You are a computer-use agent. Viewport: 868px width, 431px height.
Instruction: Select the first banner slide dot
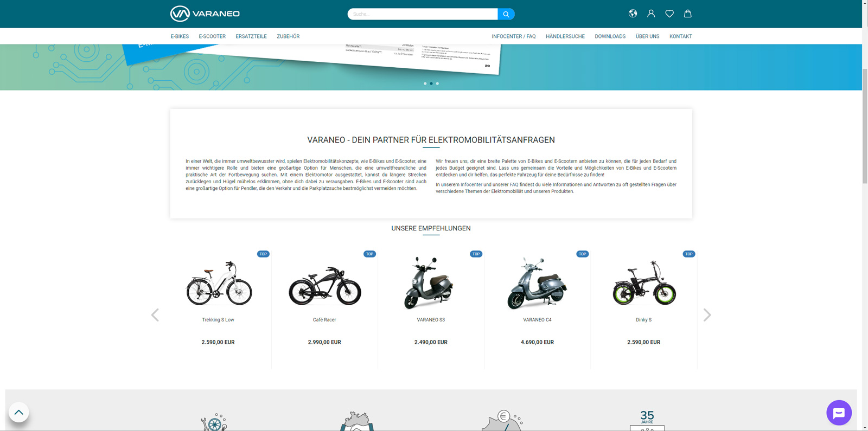click(425, 83)
